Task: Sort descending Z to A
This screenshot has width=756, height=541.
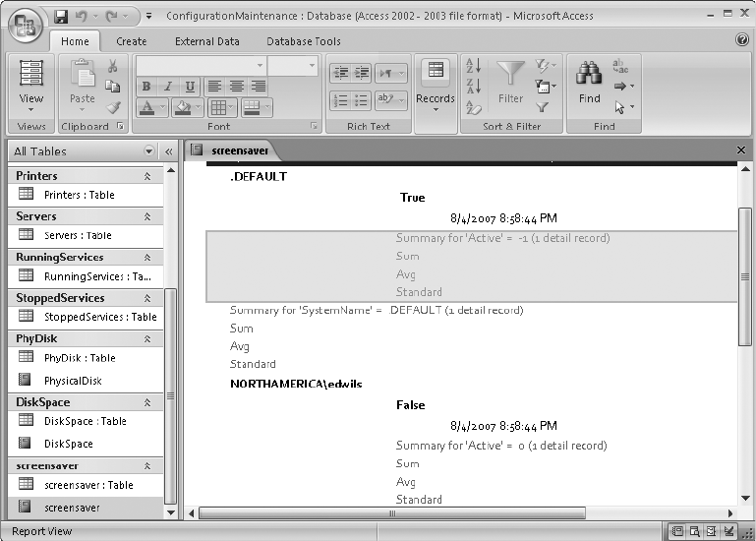Action: (474, 87)
